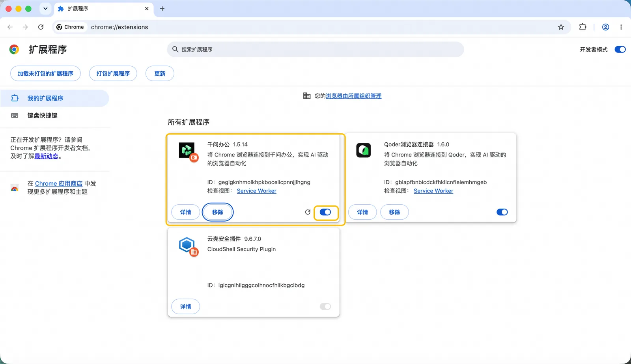The height and width of the screenshot is (364, 631).
Task: Open 浏览器由所属组织管理 link
Action: tap(353, 96)
